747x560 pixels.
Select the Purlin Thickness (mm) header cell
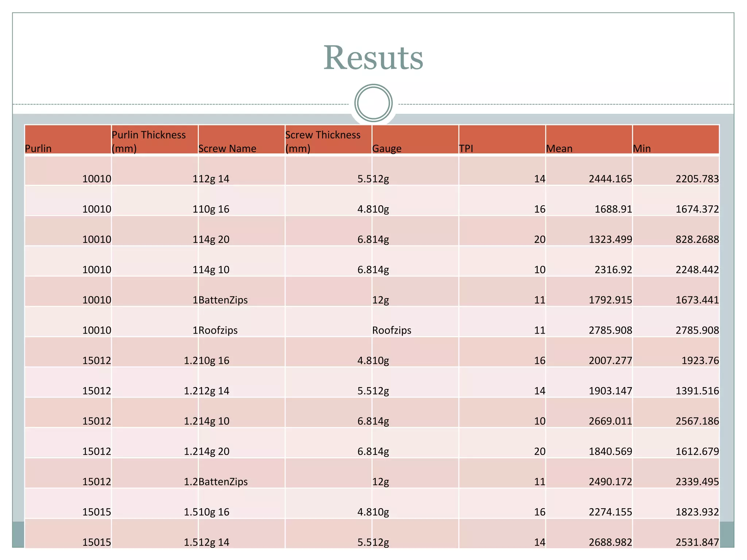[x=155, y=140]
